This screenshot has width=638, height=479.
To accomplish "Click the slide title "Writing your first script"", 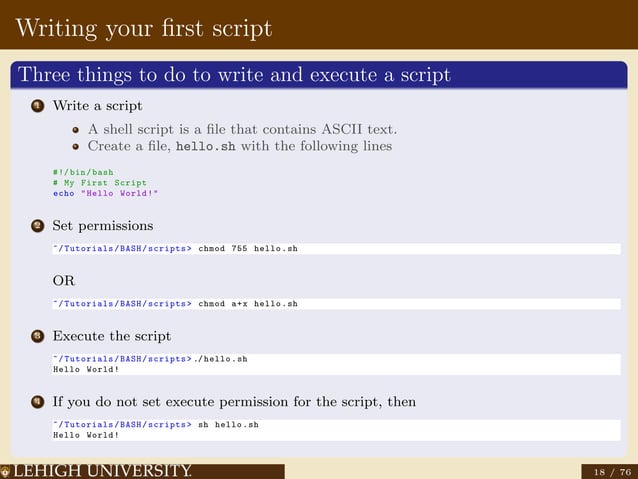I will pos(144,28).
